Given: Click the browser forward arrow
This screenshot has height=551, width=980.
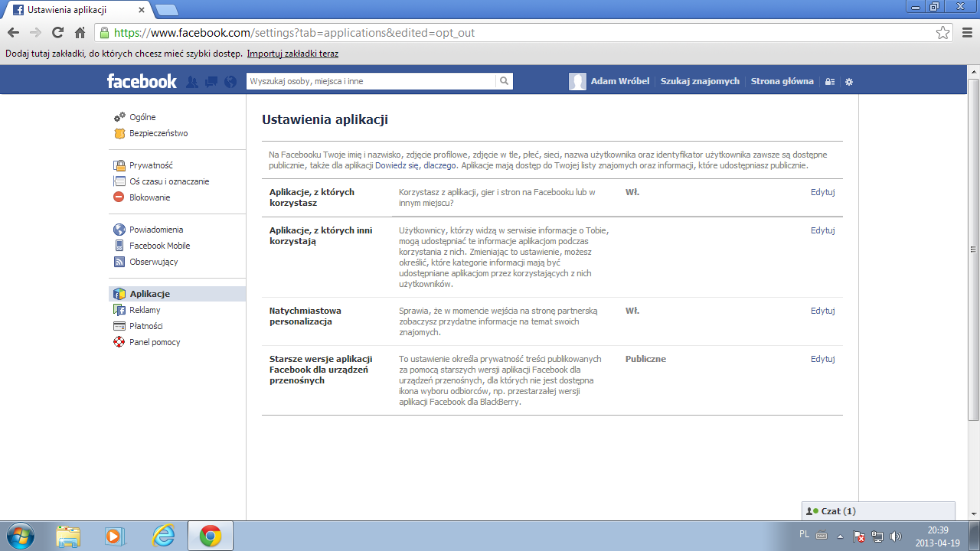Looking at the screenshot, I should coord(35,33).
